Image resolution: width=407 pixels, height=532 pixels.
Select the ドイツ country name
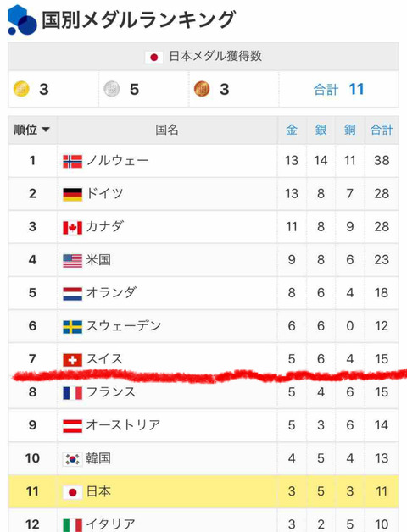104,193
